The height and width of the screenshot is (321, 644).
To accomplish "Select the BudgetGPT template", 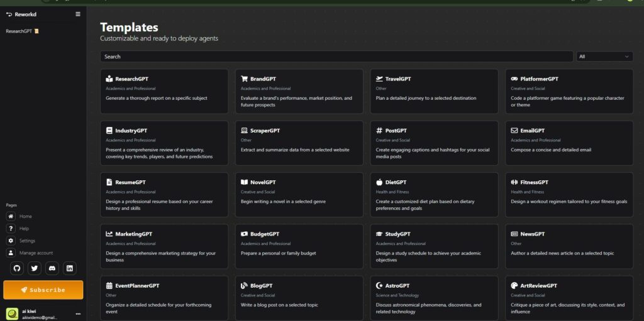I will click(x=299, y=247).
